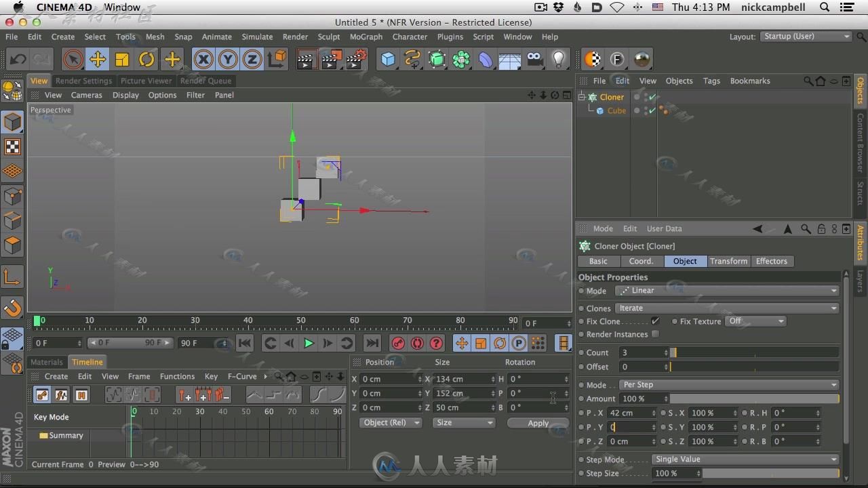Select the Live Selection tool
The width and height of the screenshot is (868, 488).
click(x=73, y=60)
